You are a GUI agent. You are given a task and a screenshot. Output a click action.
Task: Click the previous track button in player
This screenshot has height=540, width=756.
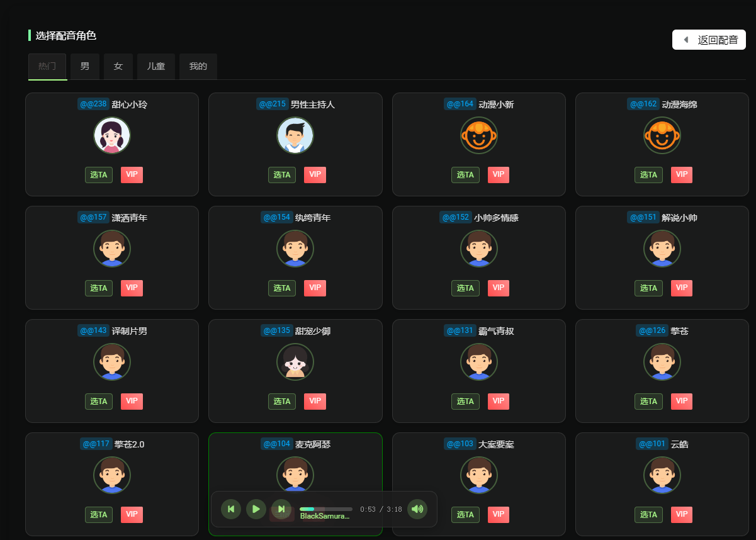coord(231,509)
